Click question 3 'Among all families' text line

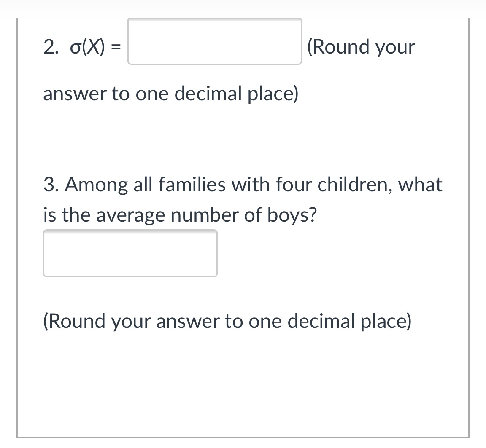(x=243, y=185)
